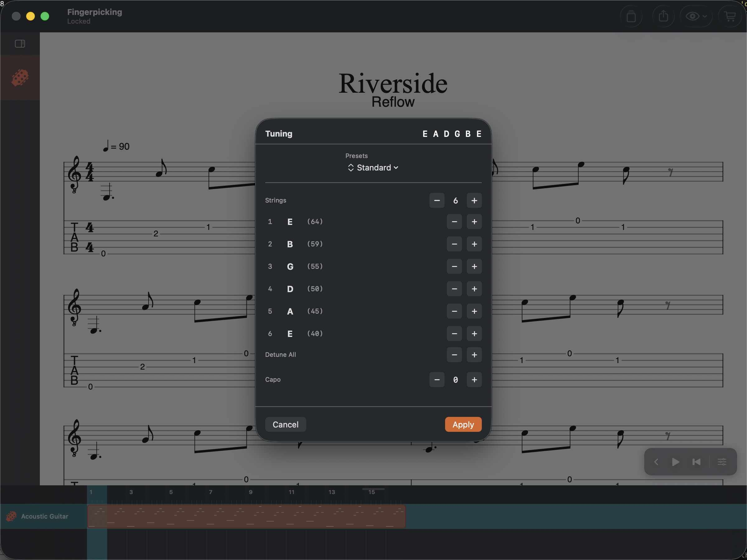This screenshot has height=560, width=747.
Task: Click measure 9 marker on the timeline ruler
Action: 251,492
